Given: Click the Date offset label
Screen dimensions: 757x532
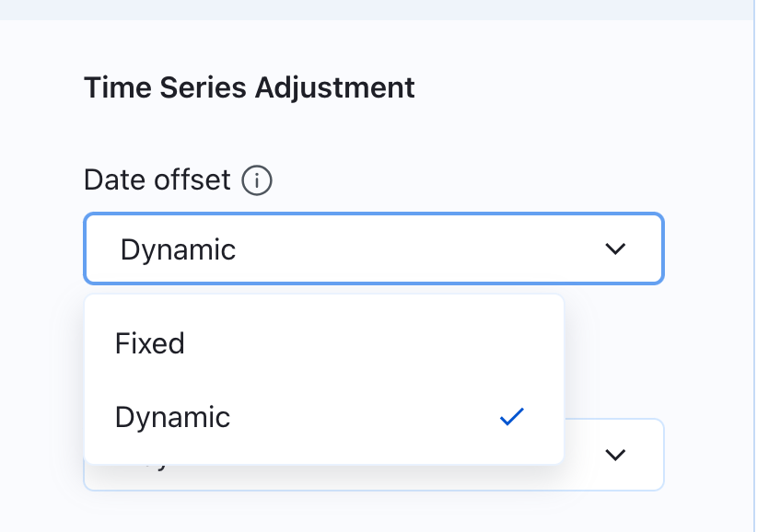Looking at the screenshot, I should click(157, 179).
